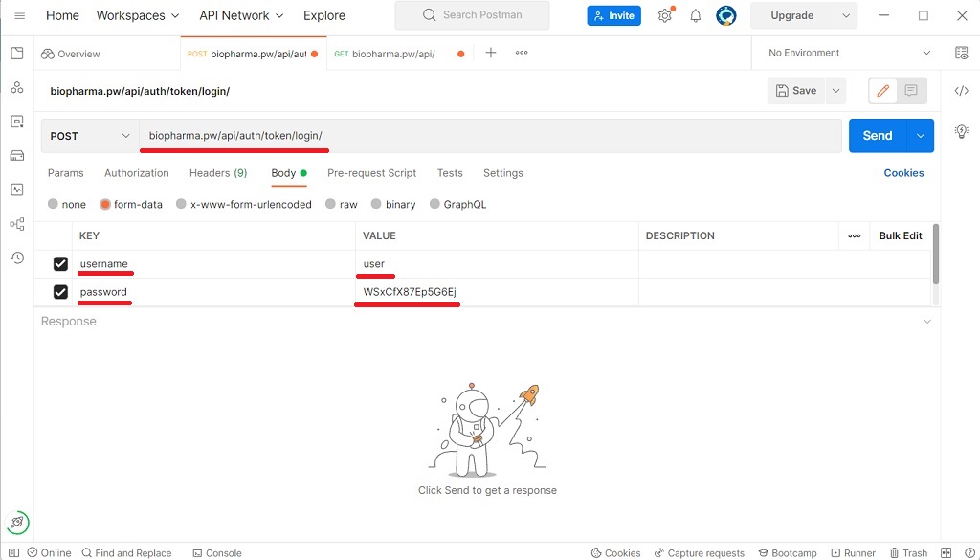Open the Environments sidebar icon
Screen dimensions: 980x560
(17, 122)
